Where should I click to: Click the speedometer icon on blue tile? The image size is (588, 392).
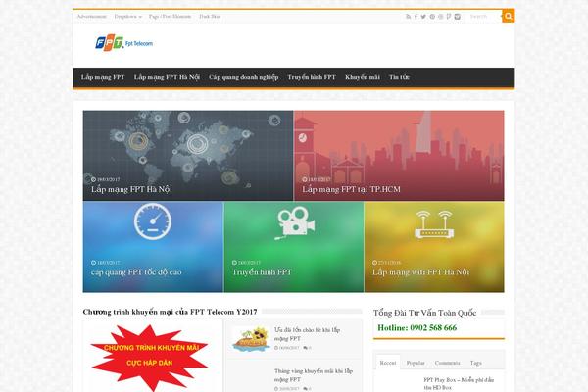click(153, 221)
